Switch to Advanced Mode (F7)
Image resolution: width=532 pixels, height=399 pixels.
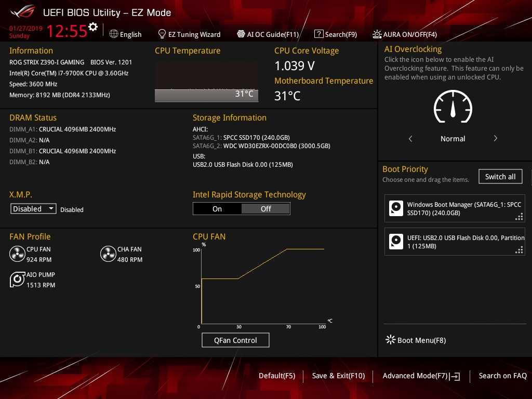tap(421, 376)
